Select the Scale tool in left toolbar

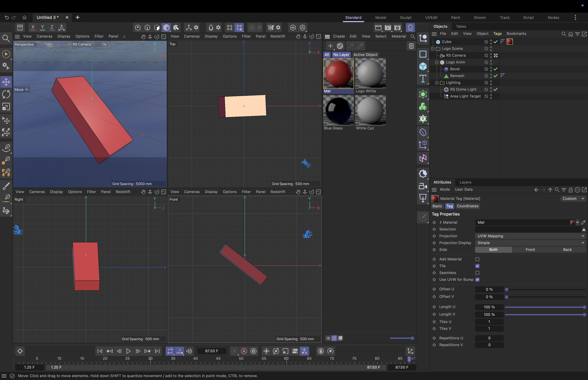point(6,107)
